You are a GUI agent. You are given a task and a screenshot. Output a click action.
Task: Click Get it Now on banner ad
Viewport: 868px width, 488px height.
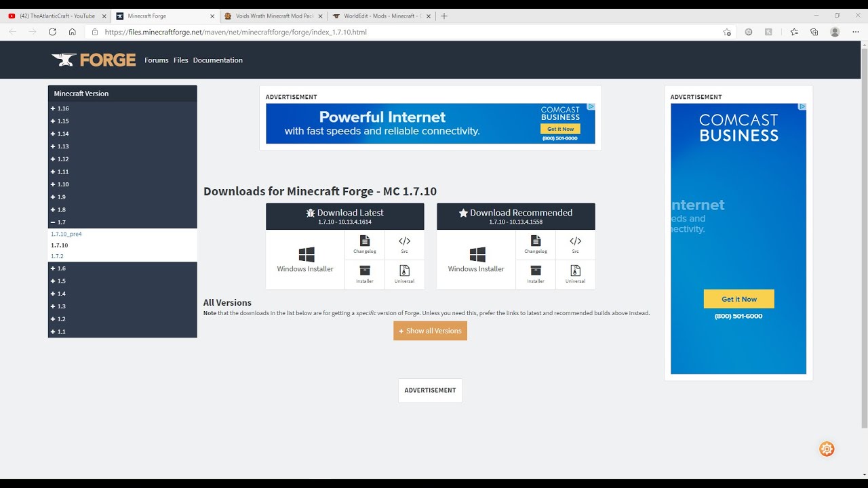pos(560,129)
